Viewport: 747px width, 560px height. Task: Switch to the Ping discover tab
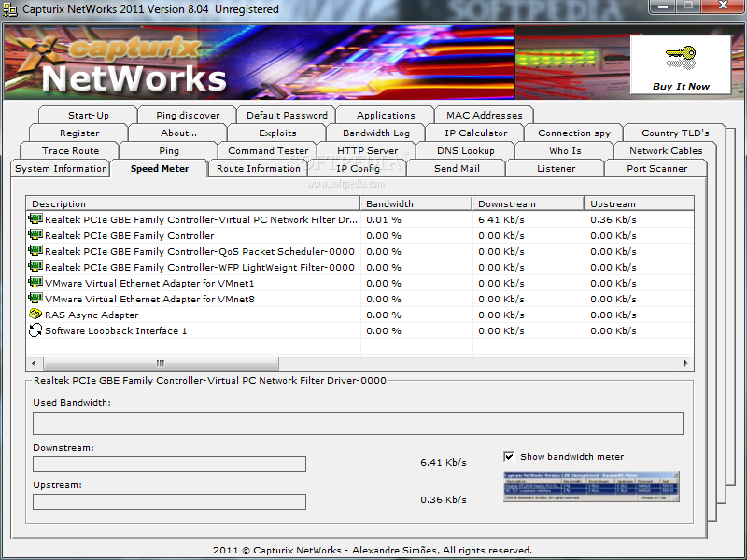(x=188, y=115)
